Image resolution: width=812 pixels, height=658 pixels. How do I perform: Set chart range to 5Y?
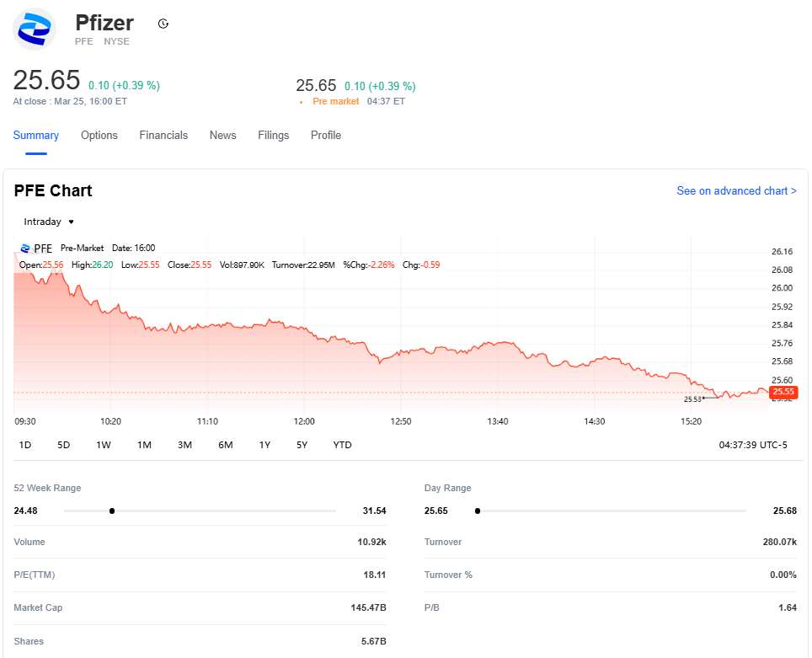[x=302, y=445]
